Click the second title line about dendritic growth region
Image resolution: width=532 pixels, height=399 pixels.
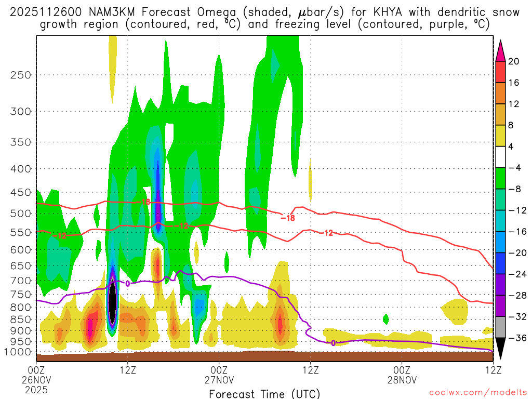[x=264, y=24]
